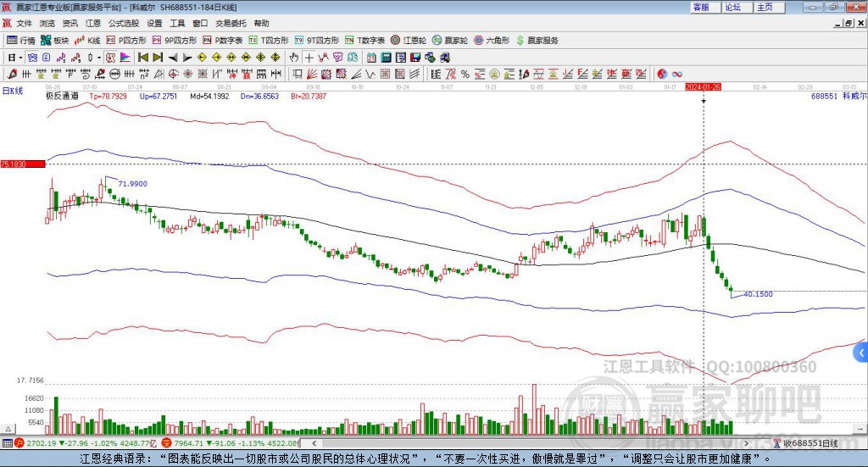This screenshot has height=467, width=868.
Task: Toggle the colored flag indicator icon
Action: [x=125, y=58]
